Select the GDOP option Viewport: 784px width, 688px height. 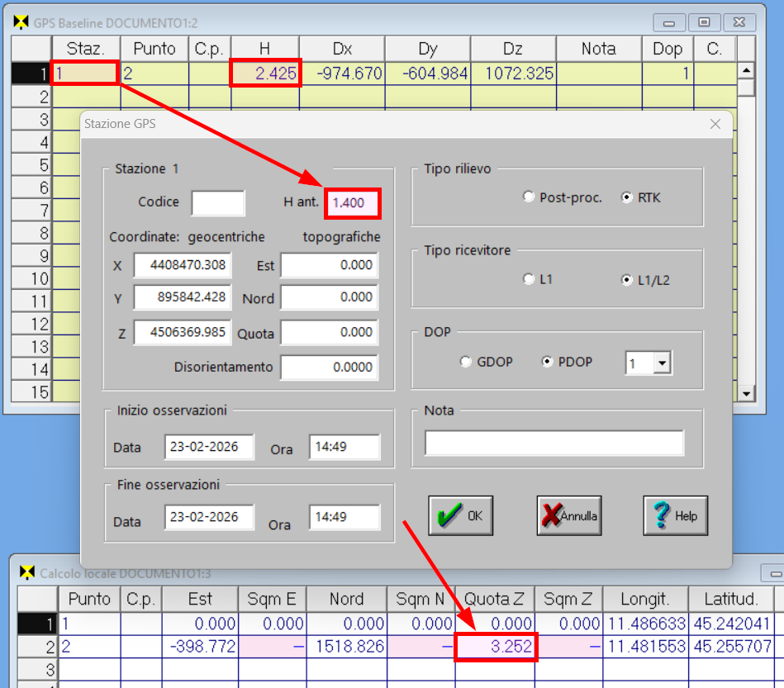(467, 362)
